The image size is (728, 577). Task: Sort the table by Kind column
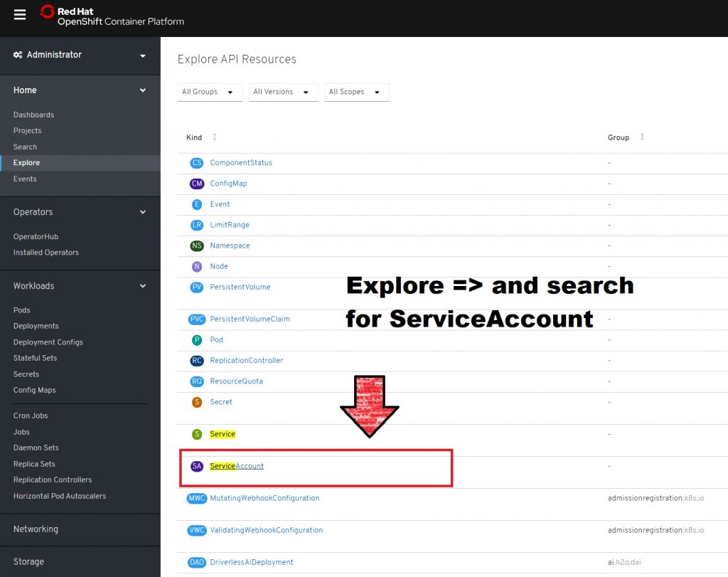pyautogui.click(x=215, y=137)
